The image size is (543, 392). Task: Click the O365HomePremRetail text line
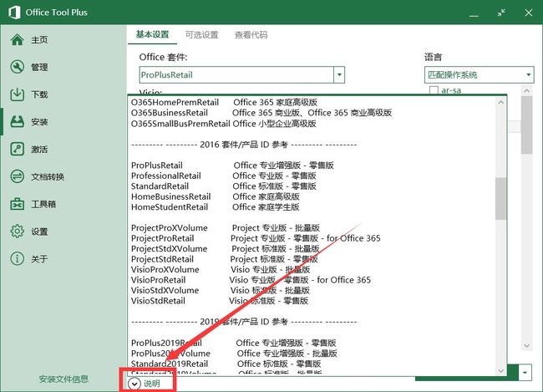pyautogui.click(x=224, y=102)
